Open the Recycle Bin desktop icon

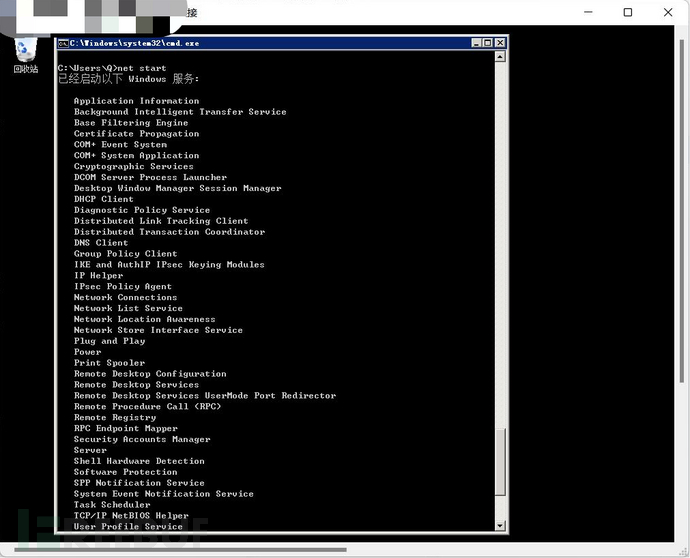pos(26,56)
